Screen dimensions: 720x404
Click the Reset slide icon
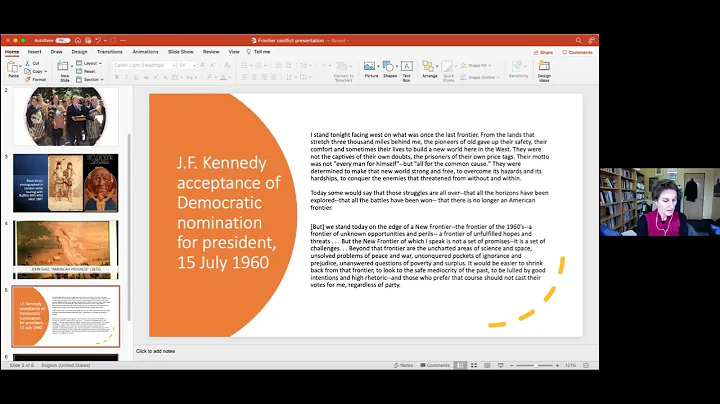tap(79, 71)
